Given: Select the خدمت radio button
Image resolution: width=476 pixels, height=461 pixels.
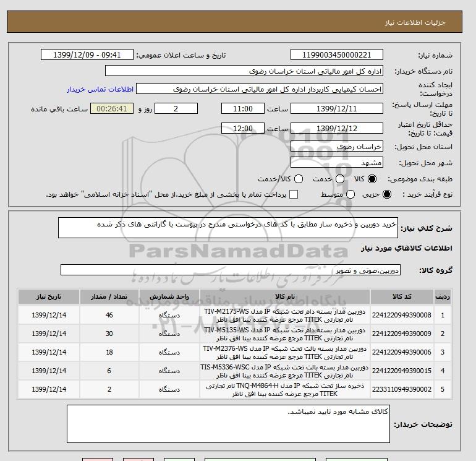Looking at the screenshot, I should tap(340, 179).
